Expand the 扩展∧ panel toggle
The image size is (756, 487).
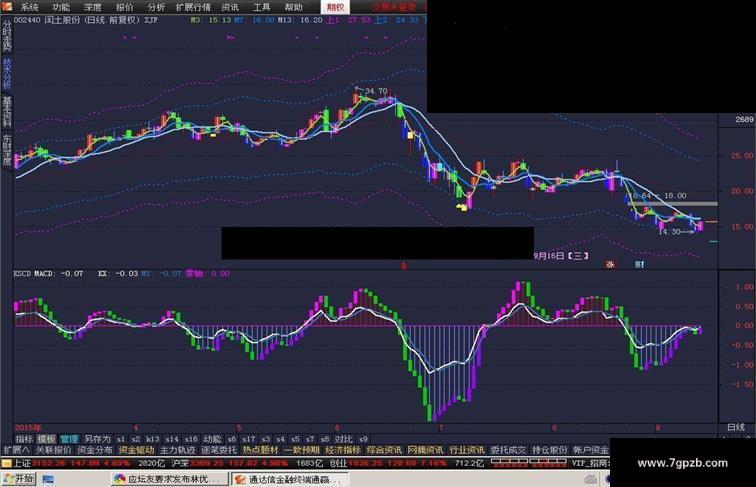tap(16, 450)
